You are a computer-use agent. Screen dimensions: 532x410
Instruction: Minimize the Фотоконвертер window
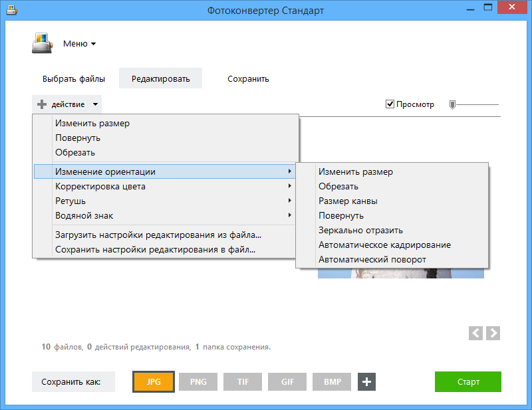(x=470, y=8)
